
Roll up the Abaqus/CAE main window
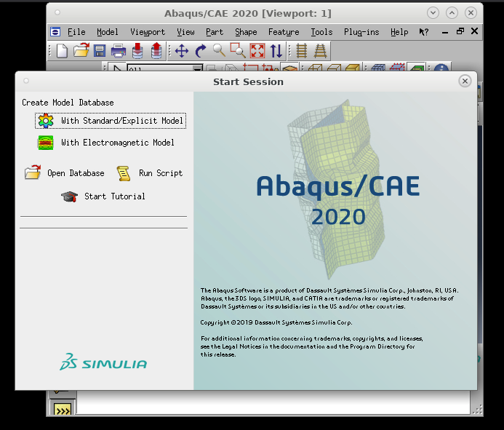[433, 13]
